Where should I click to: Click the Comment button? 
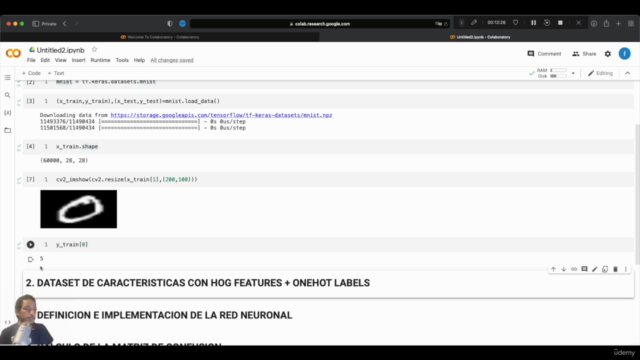tap(544, 54)
